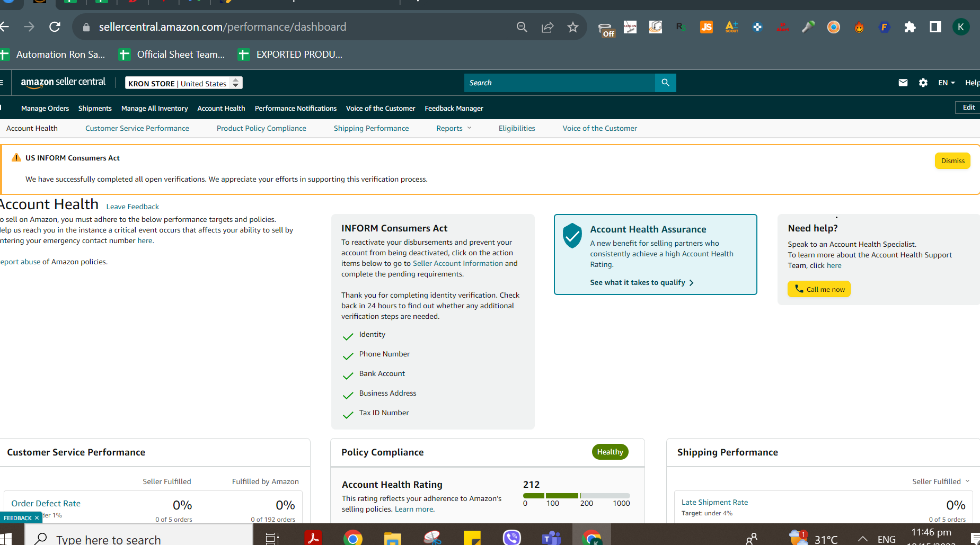The width and height of the screenshot is (980, 545).
Task: Open the EN language dropdown
Action: pos(946,83)
